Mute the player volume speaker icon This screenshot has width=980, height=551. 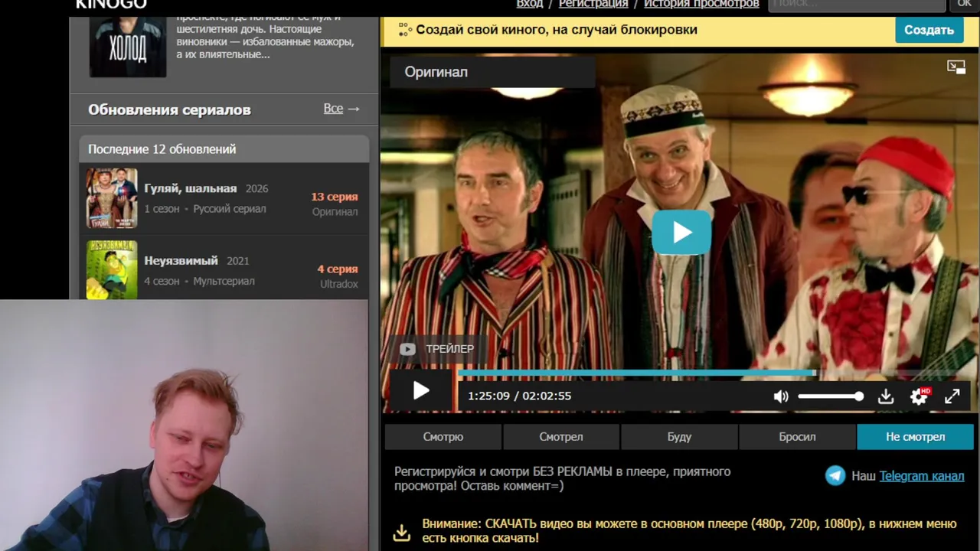(781, 396)
